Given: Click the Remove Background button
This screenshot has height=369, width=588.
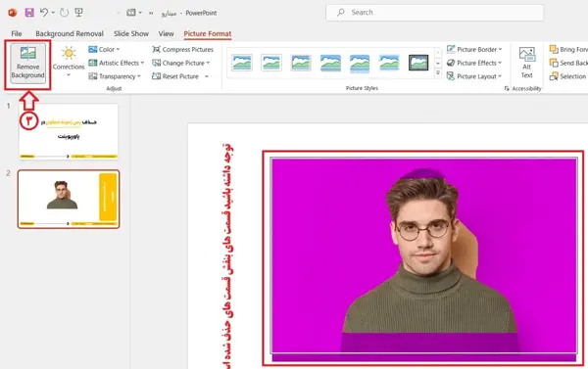Looking at the screenshot, I should pos(27,63).
